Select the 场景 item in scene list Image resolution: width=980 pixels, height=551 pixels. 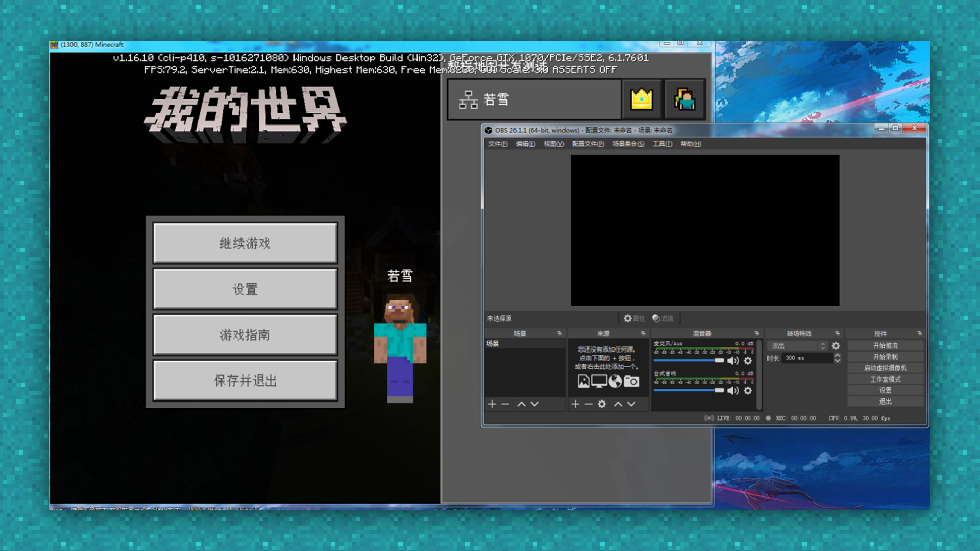pyautogui.click(x=525, y=344)
